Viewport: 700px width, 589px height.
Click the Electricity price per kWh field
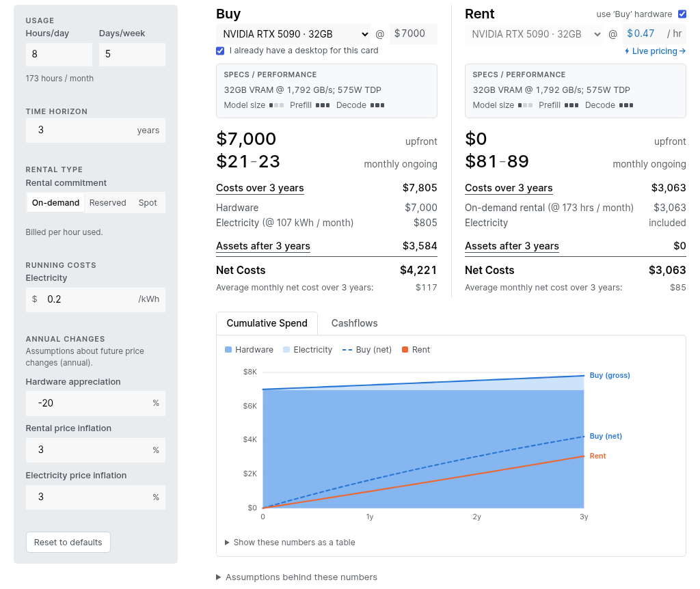pyautogui.click(x=96, y=299)
